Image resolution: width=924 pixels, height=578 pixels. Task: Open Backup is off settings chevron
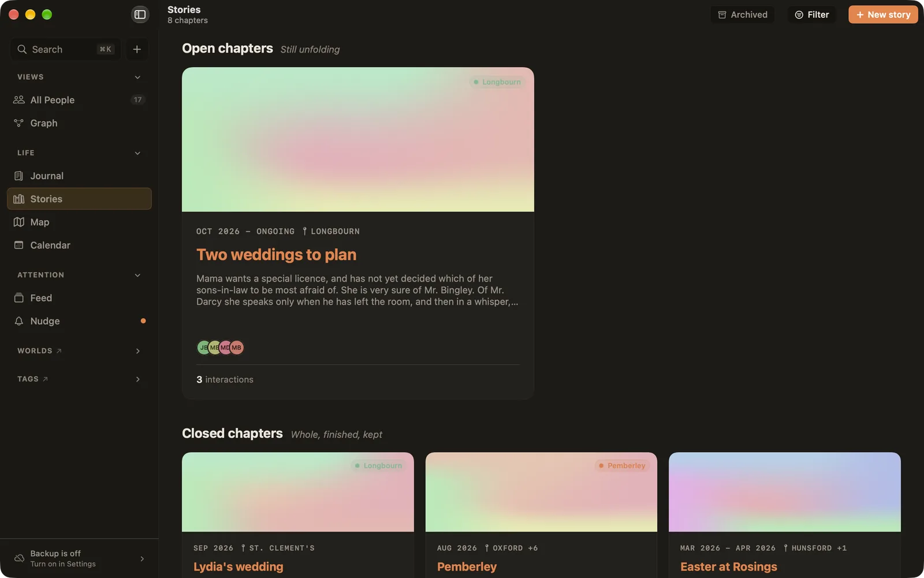[x=142, y=558]
